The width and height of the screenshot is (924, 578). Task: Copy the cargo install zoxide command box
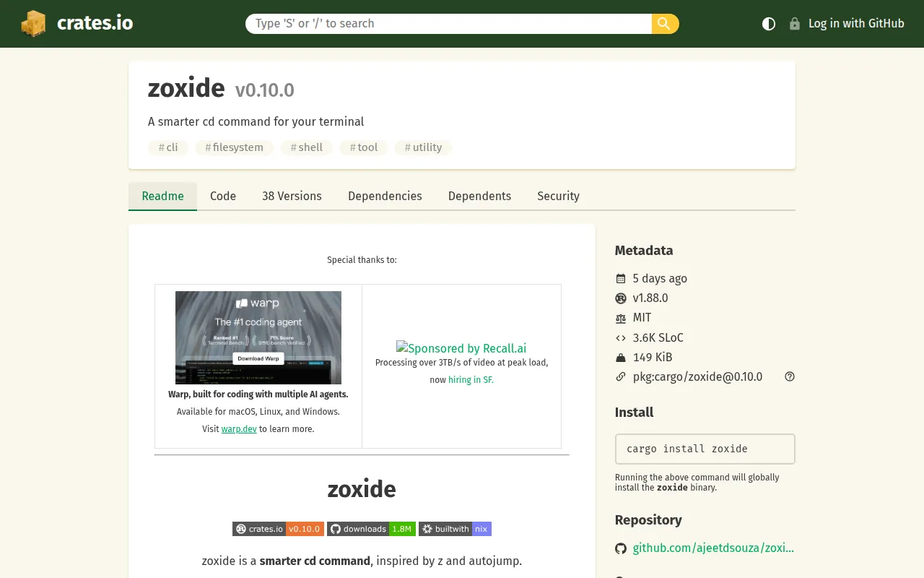[705, 449]
